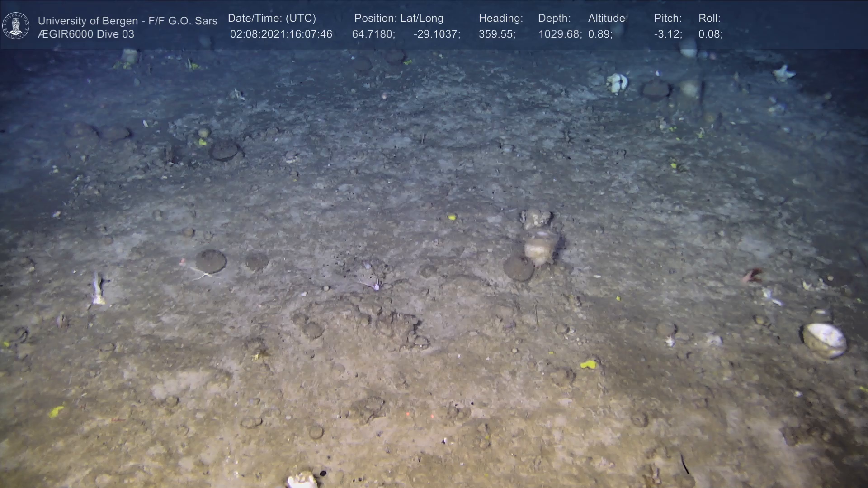Select the altitude reading 0.89
The image size is (868, 488).
click(x=599, y=34)
